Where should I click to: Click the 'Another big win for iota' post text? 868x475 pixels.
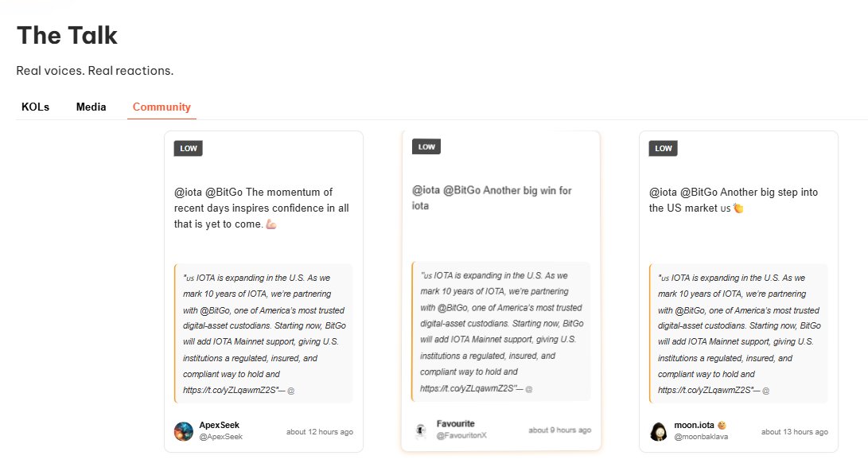492,198
